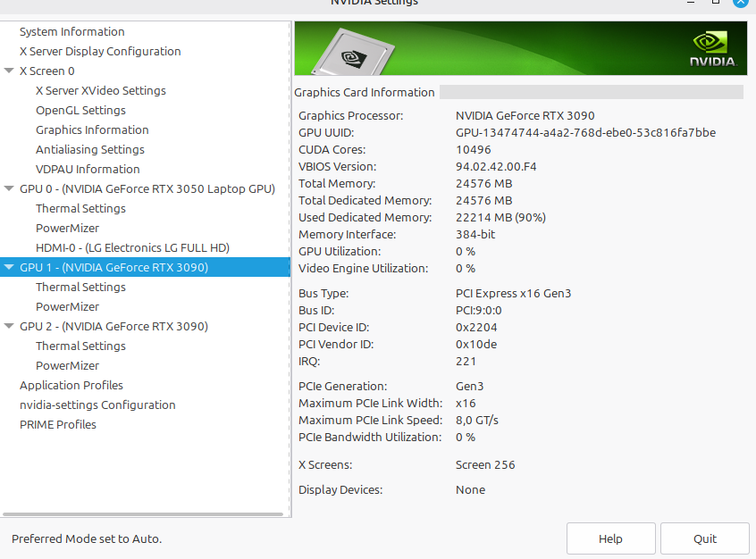Click X Screens value Screen 256
The image size is (756, 559).
coord(485,465)
